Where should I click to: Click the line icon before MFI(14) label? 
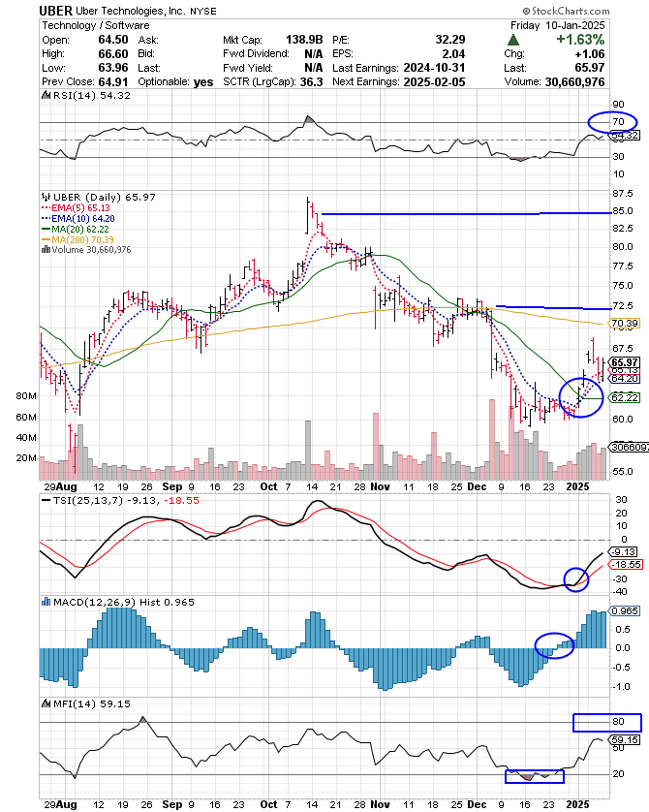pos(46,703)
